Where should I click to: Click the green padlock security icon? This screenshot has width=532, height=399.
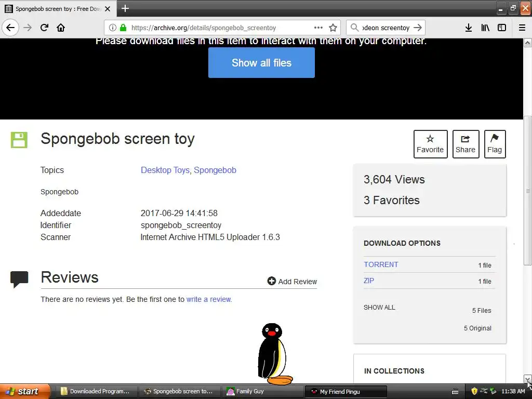123,28
